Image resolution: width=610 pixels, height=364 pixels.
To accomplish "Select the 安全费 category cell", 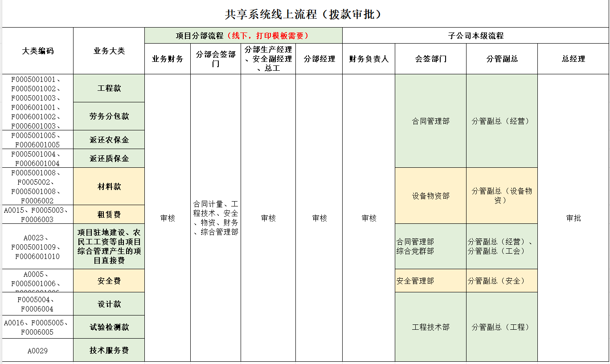I will tap(109, 281).
